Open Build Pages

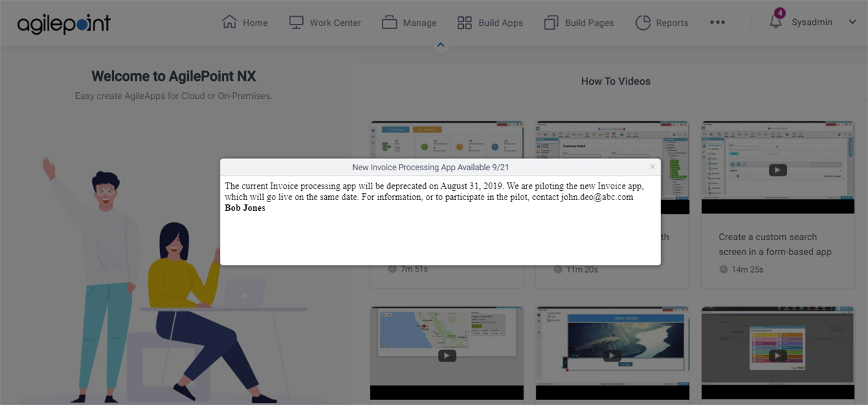[578, 22]
